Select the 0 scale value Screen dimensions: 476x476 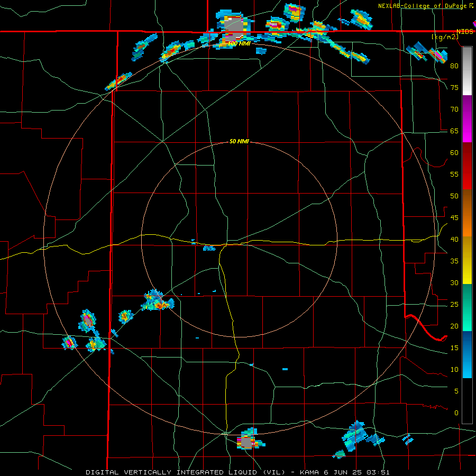point(456,413)
